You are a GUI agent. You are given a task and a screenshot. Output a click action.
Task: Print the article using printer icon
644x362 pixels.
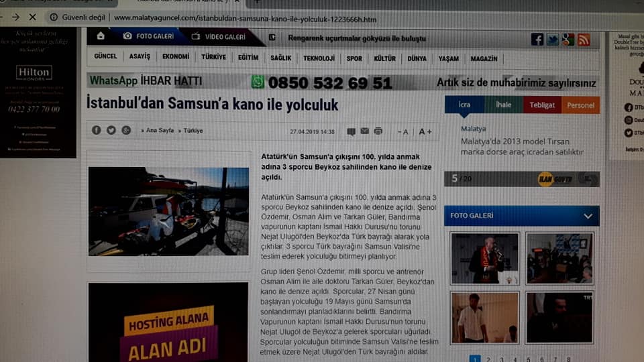[378, 131]
